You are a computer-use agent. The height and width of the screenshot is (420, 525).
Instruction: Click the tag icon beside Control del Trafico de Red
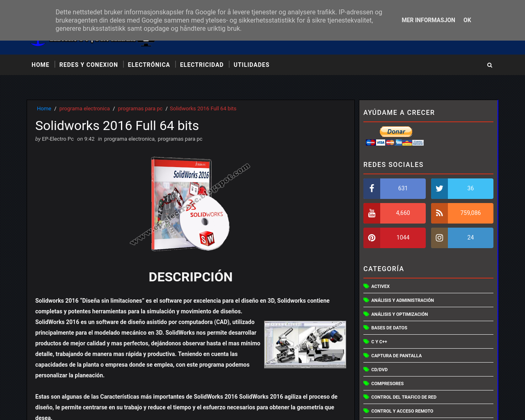click(366, 397)
